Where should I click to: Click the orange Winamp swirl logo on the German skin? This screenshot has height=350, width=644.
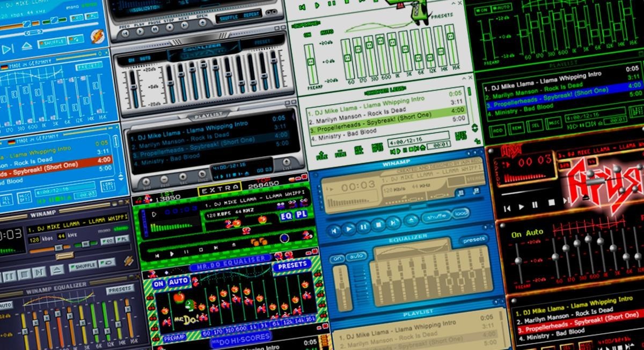point(97,34)
